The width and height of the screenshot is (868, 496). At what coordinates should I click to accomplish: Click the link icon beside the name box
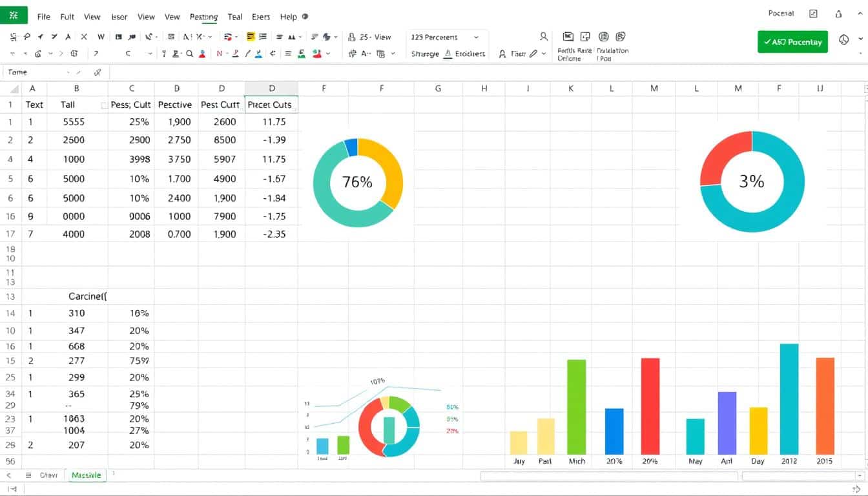(x=98, y=72)
